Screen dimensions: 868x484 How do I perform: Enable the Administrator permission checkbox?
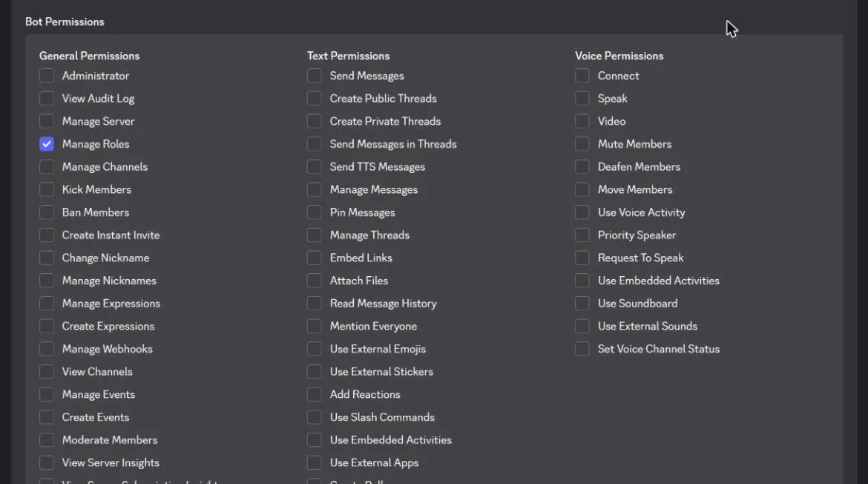tap(47, 75)
